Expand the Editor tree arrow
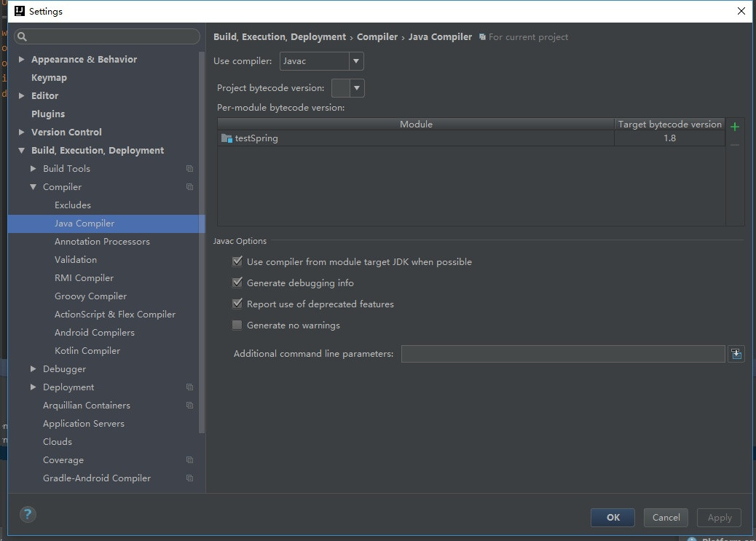Viewport: 756px width, 541px height. pyautogui.click(x=21, y=96)
